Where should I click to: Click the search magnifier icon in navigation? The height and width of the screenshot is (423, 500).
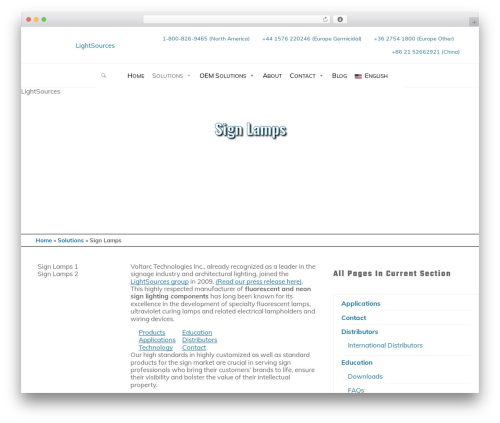coord(103,76)
